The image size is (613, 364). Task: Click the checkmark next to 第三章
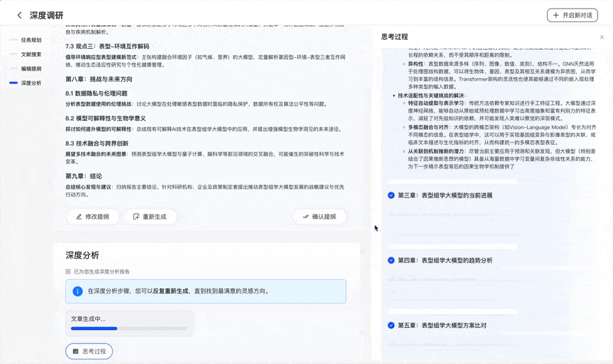click(391, 195)
